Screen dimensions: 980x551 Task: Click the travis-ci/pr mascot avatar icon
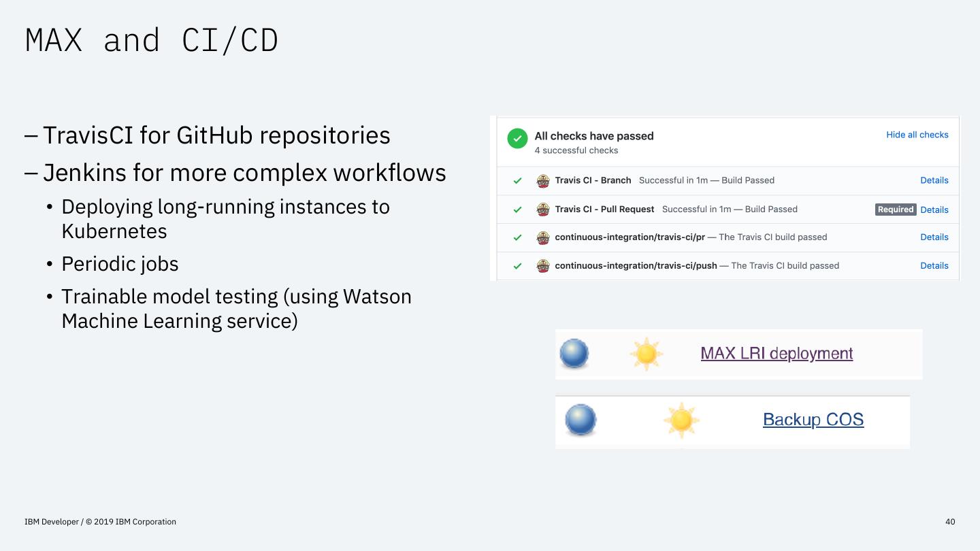point(543,237)
